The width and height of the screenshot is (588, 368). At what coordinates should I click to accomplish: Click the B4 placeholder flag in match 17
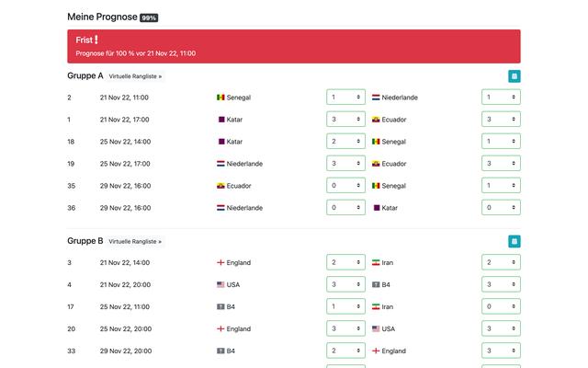click(220, 307)
